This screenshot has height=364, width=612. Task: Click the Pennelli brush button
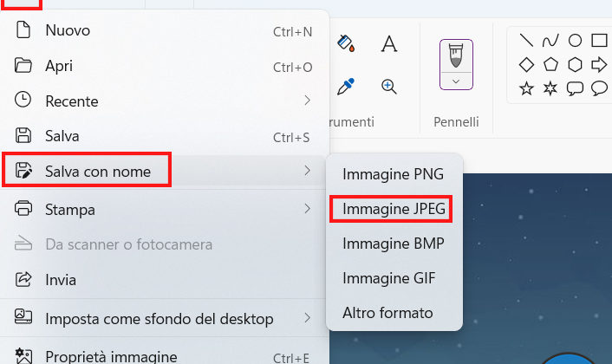pyautogui.click(x=456, y=55)
